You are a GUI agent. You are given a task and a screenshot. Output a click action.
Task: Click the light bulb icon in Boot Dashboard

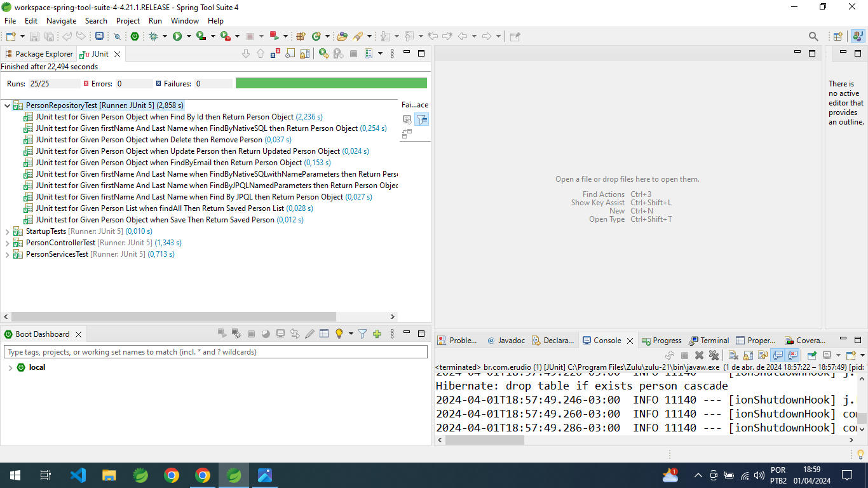[x=339, y=334]
